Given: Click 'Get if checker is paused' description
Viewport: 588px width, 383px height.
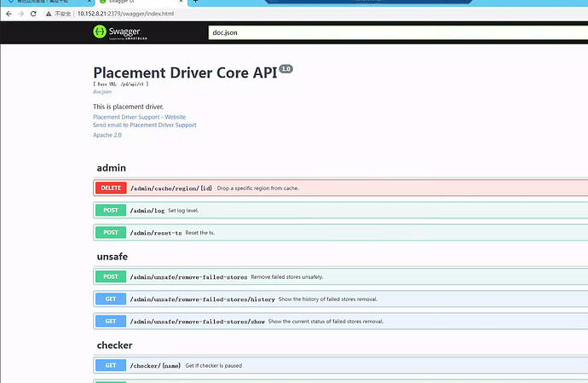Looking at the screenshot, I should (213, 366).
